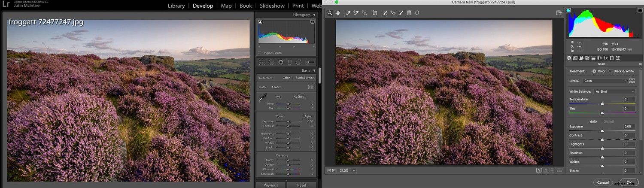Viewport: 644px width, 188px height.
Task: Open the Basic panel options menu in Camera Raw
Action: pos(640,64)
